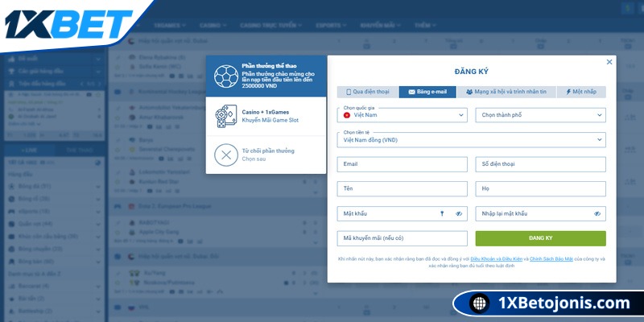Screen dimensions: 644x322
Task: Click the Họ input field
Action: [x=540, y=189]
